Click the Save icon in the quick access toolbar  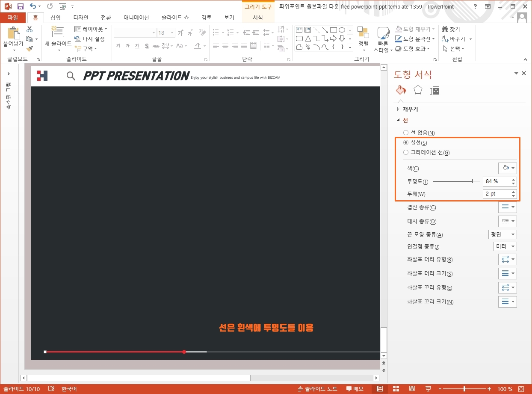click(20, 6)
